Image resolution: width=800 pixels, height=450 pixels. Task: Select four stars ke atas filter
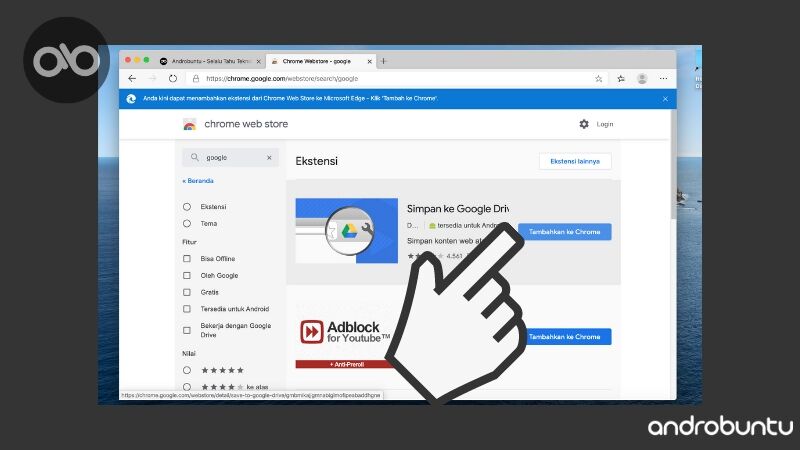[187, 387]
